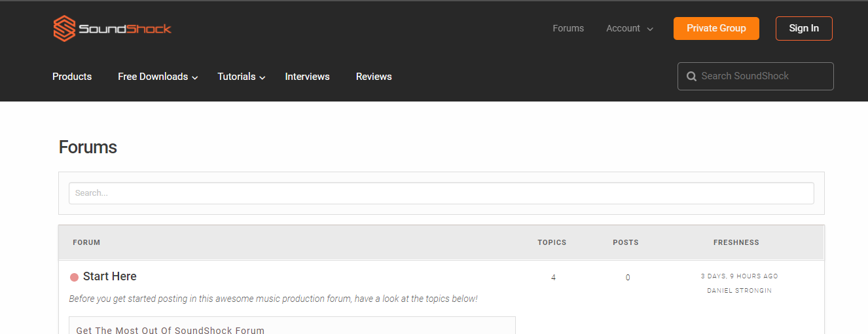
Task: Open the Start Here forum
Action: [109, 276]
